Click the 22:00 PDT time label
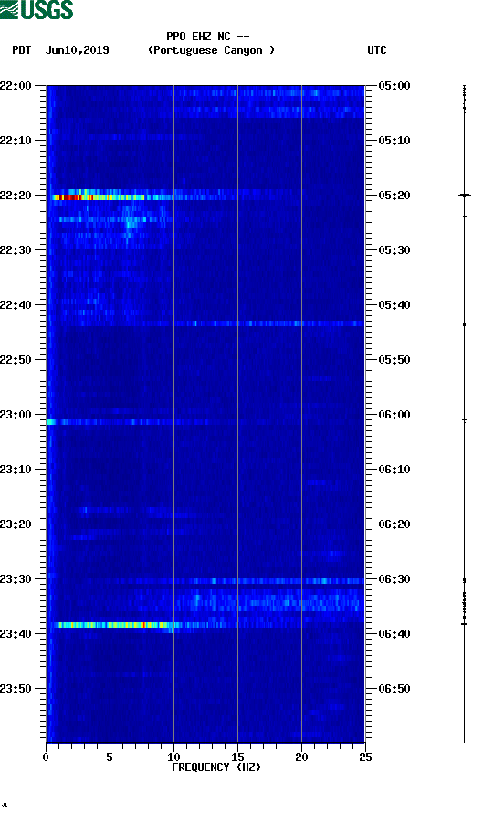 click(16, 86)
